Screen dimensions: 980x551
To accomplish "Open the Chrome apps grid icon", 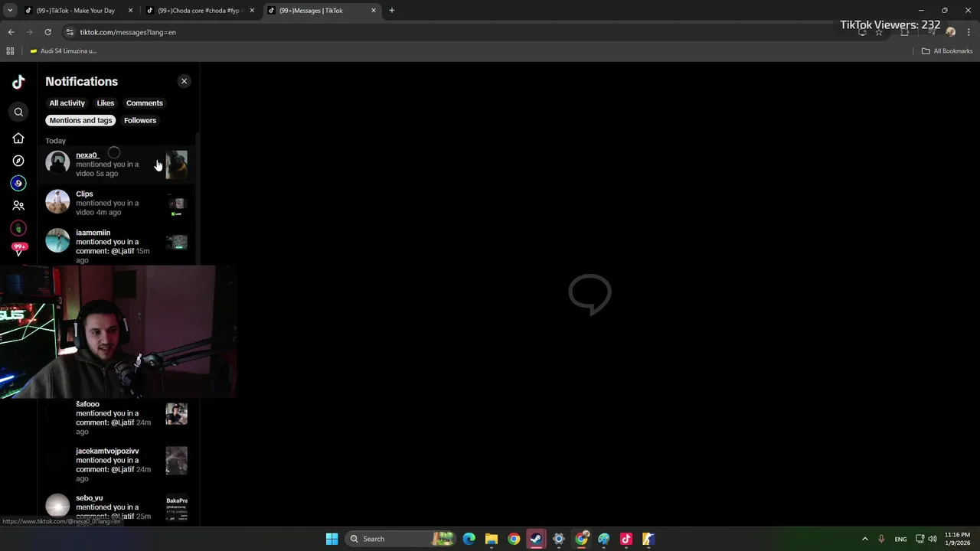I will point(10,51).
